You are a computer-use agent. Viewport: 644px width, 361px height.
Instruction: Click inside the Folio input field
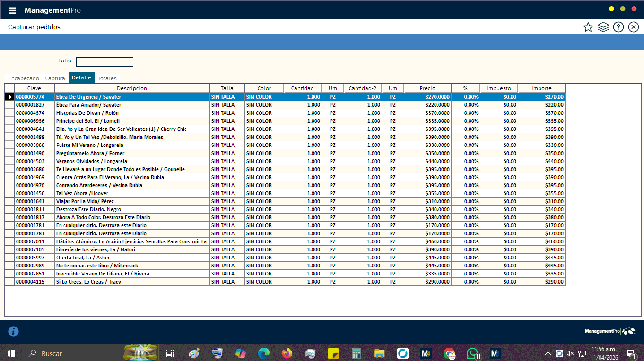[104, 62]
